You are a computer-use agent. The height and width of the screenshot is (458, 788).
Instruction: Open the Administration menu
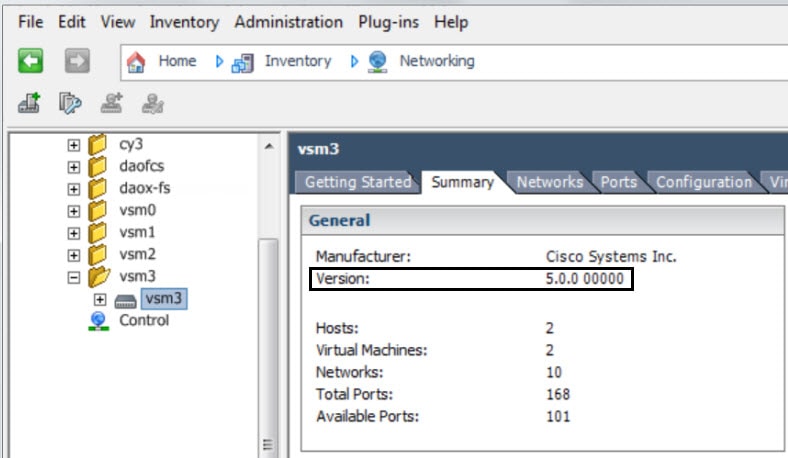(x=288, y=22)
